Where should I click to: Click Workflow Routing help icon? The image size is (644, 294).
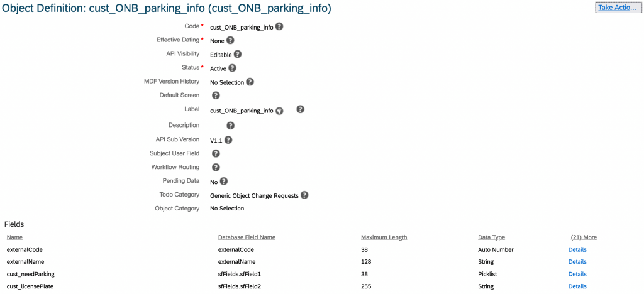click(216, 167)
